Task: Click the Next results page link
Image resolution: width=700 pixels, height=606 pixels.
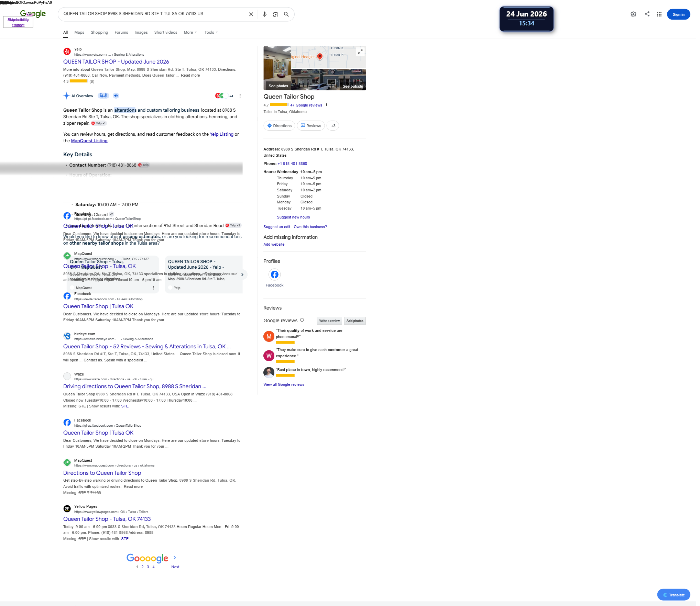Action: pyautogui.click(x=175, y=567)
